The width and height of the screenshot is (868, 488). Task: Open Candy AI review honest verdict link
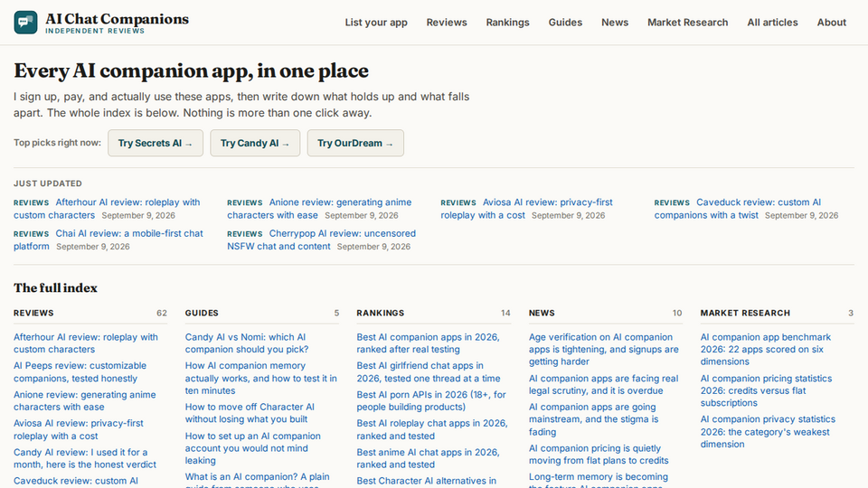pyautogui.click(x=85, y=458)
